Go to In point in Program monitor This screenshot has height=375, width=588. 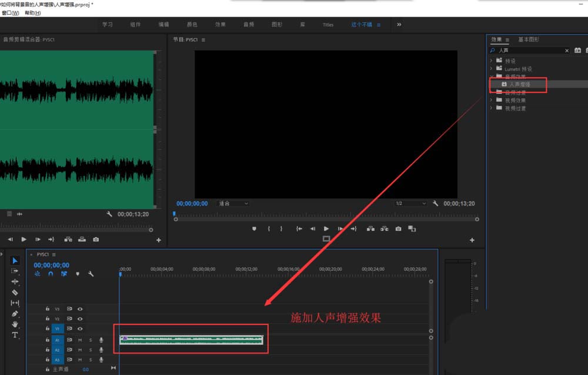point(299,228)
